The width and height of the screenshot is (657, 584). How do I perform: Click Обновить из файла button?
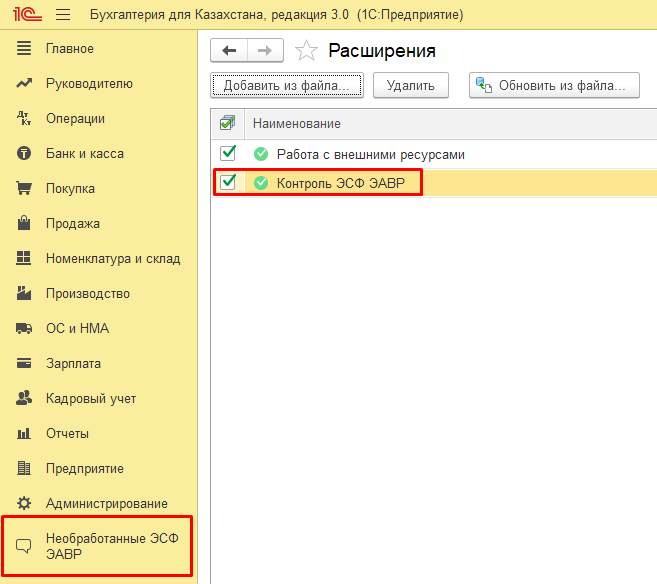pos(554,86)
